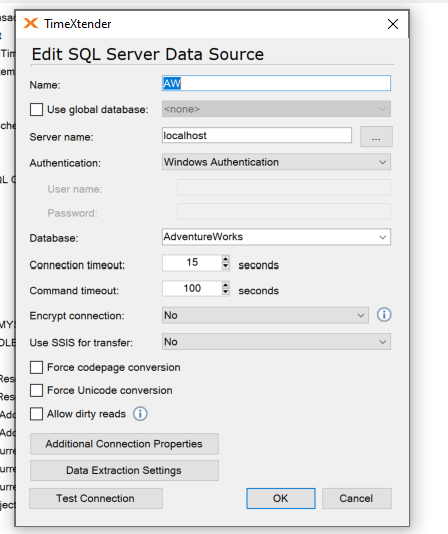Enable the Use global database checkbox
The image size is (448, 534).
tap(36, 110)
